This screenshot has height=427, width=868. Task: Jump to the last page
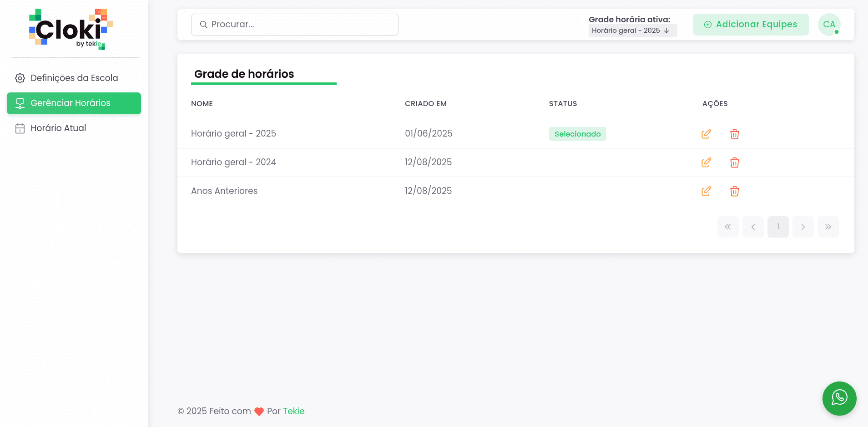(x=828, y=227)
